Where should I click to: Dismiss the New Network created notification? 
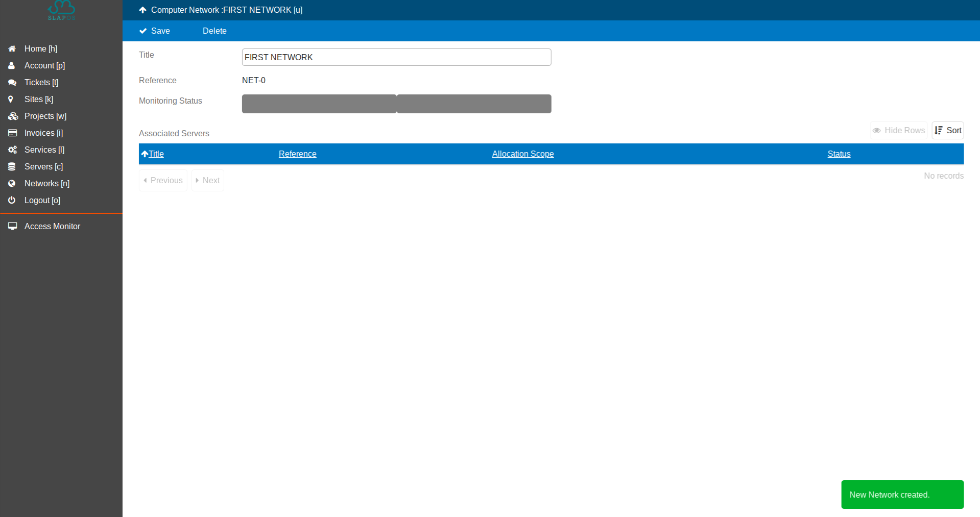click(x=902, y=495)
